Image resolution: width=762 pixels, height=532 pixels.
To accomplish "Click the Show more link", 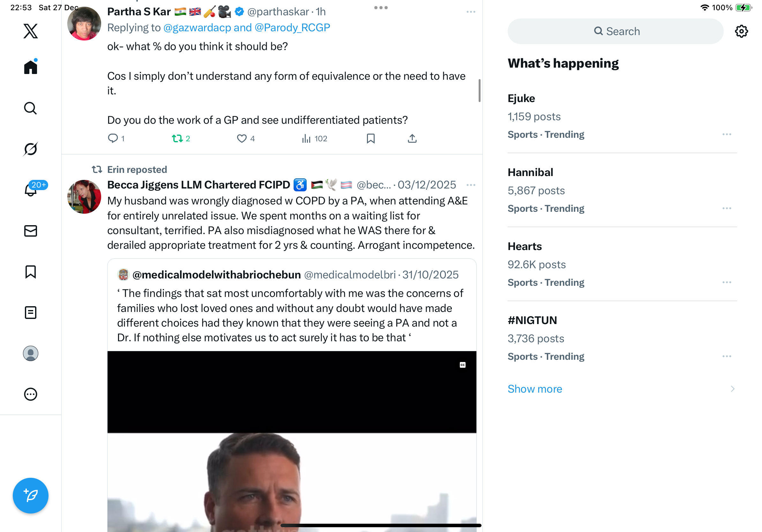I will coord(535,389).
